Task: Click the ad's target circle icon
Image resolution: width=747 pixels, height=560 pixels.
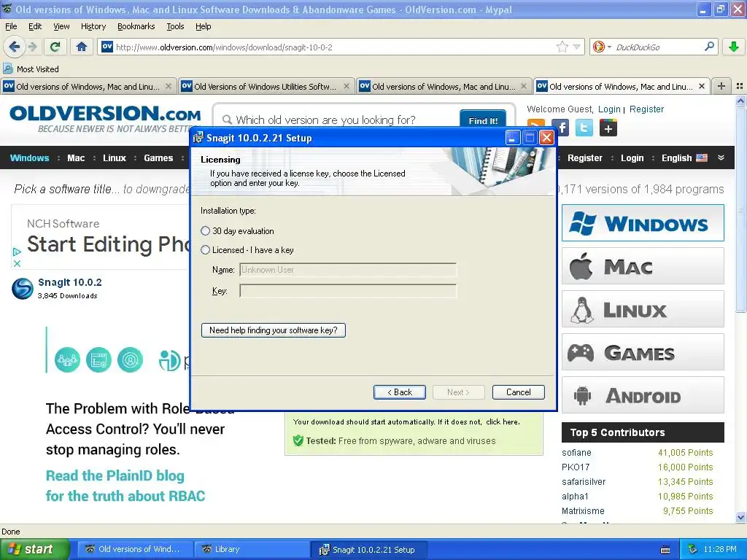Action: click(x=130, y=360)
